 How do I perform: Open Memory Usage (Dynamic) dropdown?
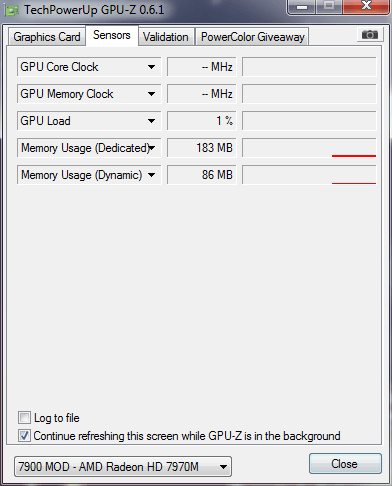pyautogui.click(x=151, y=175)
